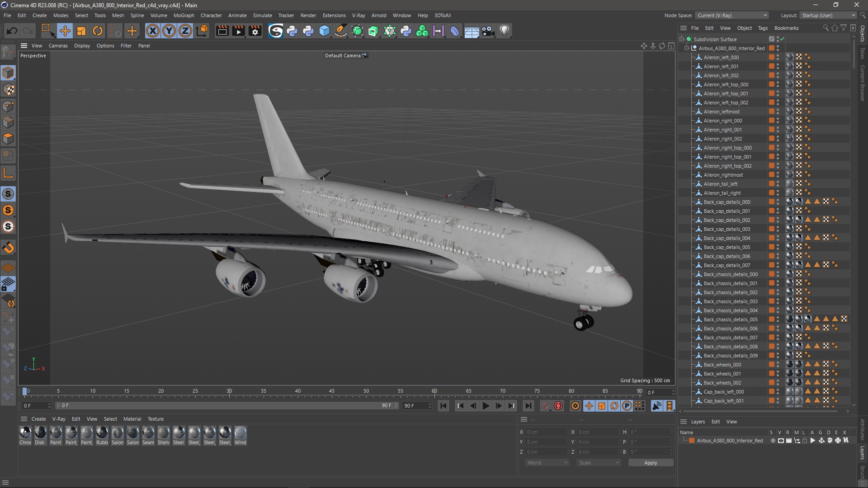Select Aileron_rightmost object
Screen dimensions: 868x488
723,175
